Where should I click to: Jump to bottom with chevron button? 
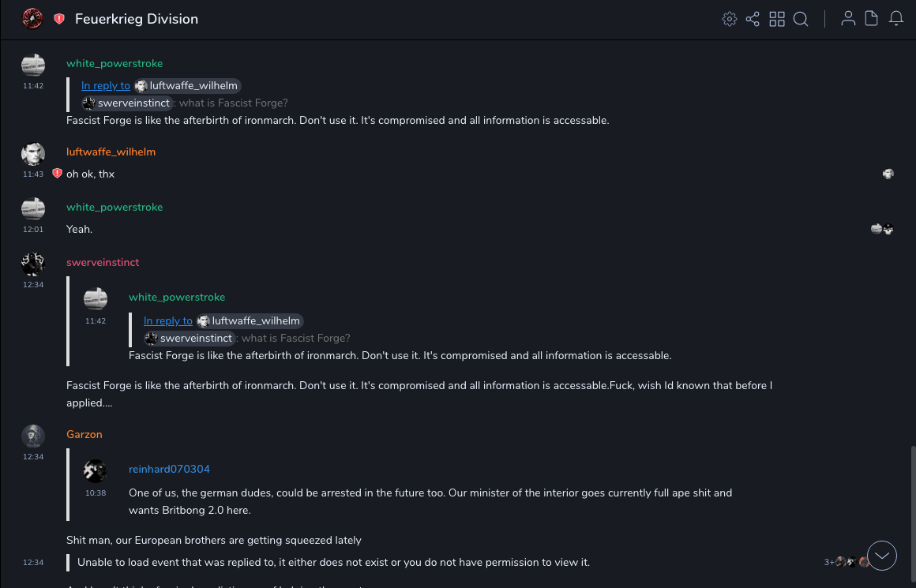(882, 556)
